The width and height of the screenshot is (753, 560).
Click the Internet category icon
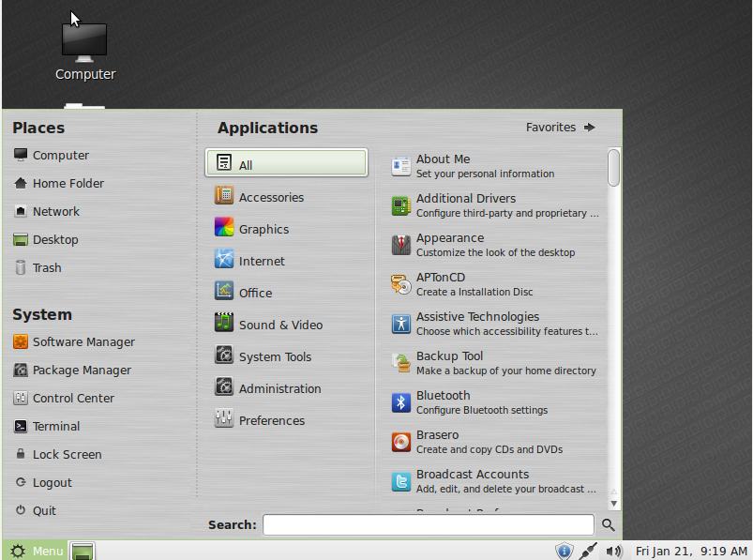point(224,259)
